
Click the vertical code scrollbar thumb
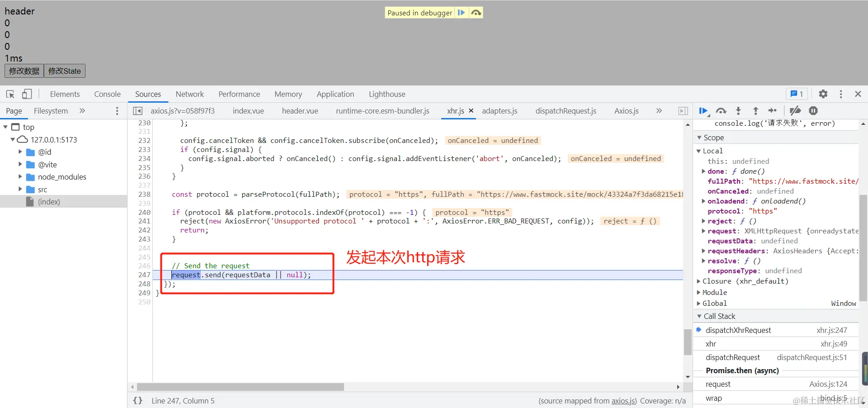[688, 342]
